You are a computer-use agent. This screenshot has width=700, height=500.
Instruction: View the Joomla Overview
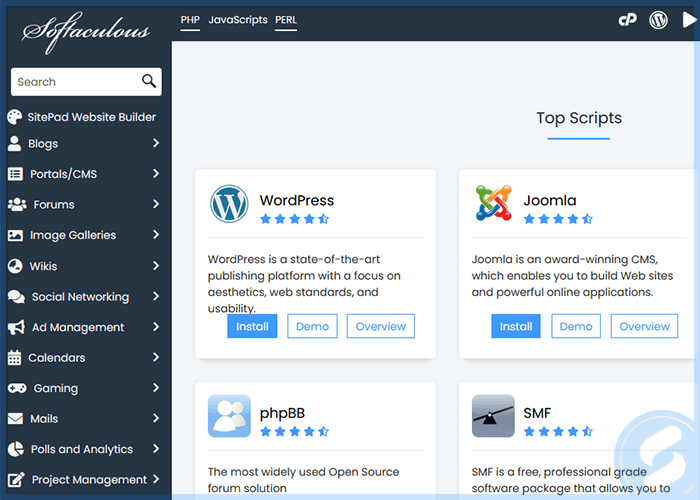click(645, 326)
